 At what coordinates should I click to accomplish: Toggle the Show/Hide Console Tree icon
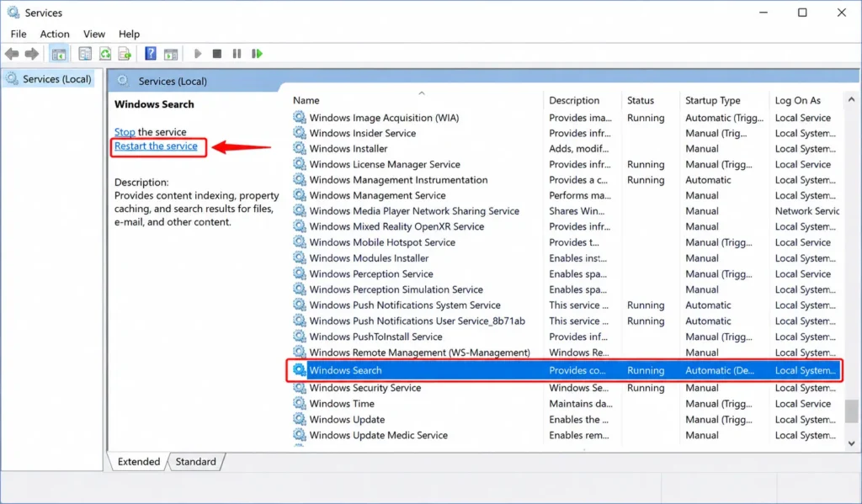(59, 54)
